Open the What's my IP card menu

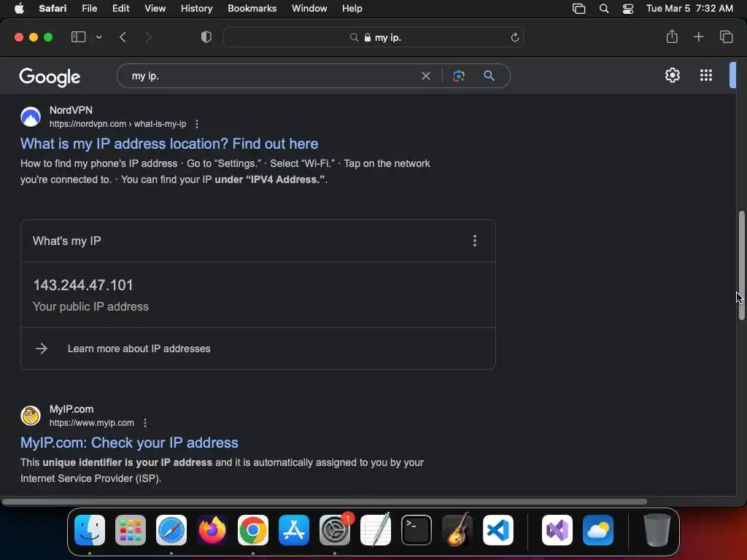(x=474, y=241)
